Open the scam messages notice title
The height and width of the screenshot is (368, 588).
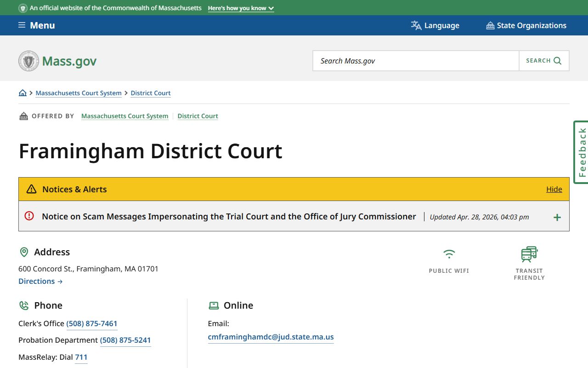point(229,216)
